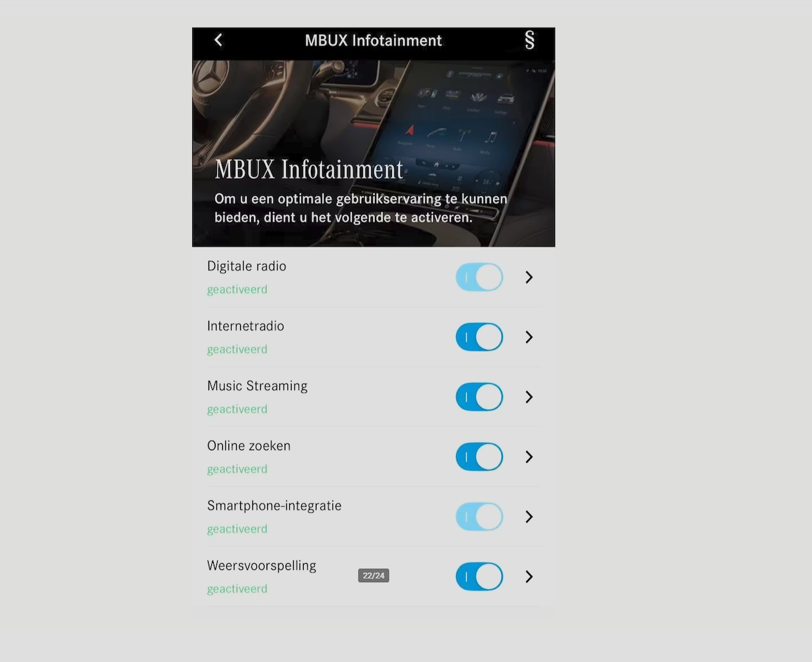This screenshot has height=662, width=812.
Task: Click the MBUX Infotainment banner image
Action: [374, 153]
